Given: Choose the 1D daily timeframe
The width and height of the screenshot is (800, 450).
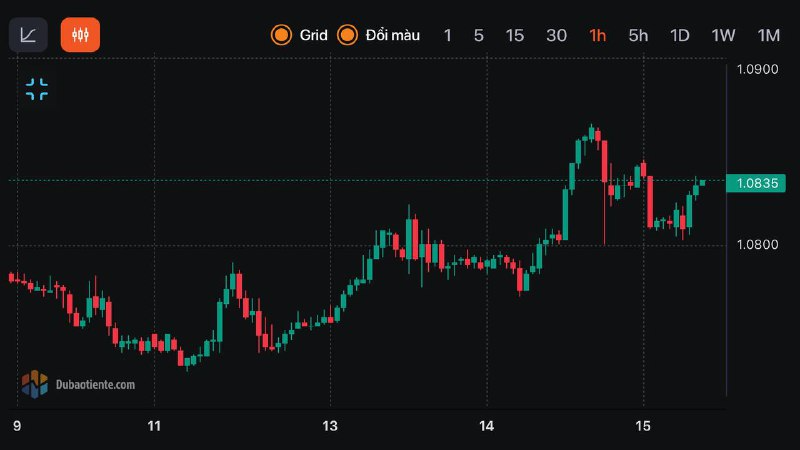Looking at the screenshot, I should (x=680, y=35).
